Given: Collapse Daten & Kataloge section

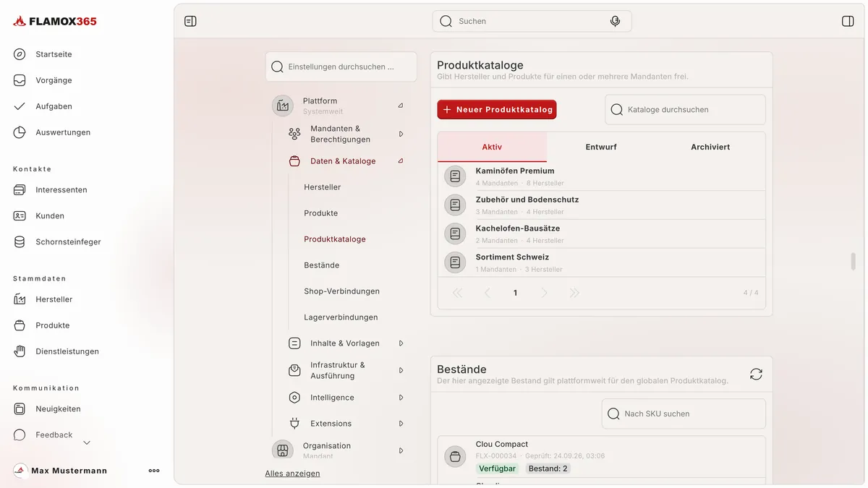Looking at the screenshot, I should pyautogui.click(x=401, y=161).
